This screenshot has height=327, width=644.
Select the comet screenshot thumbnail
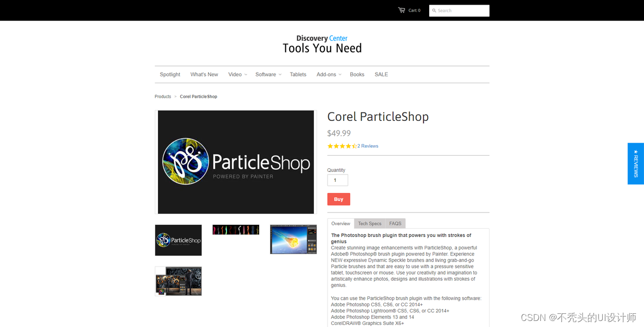293,239
